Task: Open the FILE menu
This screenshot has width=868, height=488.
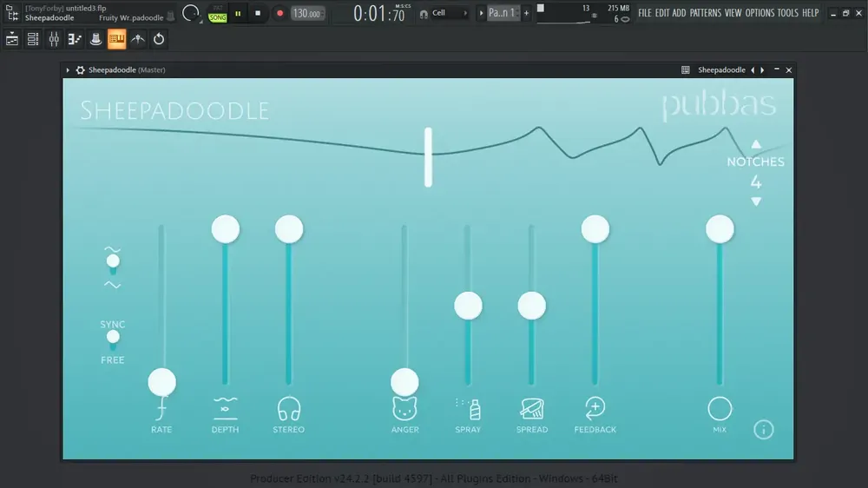Action: tap(645, 13)
